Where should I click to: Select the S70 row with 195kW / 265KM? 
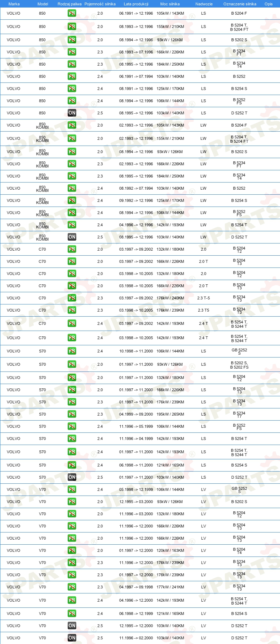[x=140, y=414]
